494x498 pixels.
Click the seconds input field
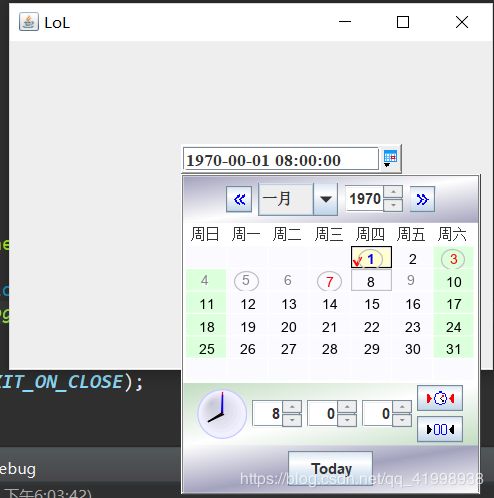[378, 413]
